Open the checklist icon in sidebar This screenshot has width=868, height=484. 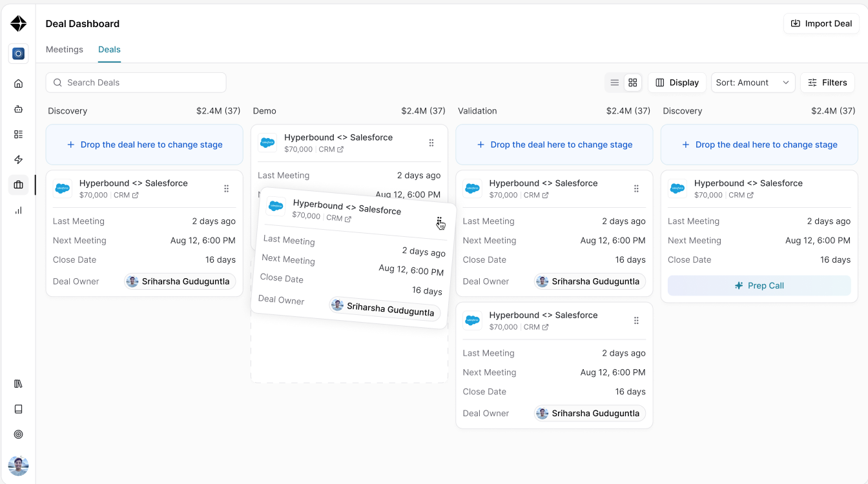click(x=18, y=134)
